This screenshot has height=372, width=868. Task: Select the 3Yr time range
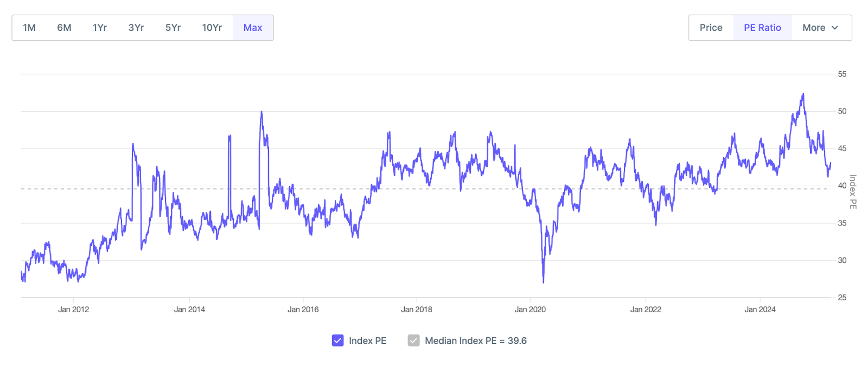click(136, 27)
